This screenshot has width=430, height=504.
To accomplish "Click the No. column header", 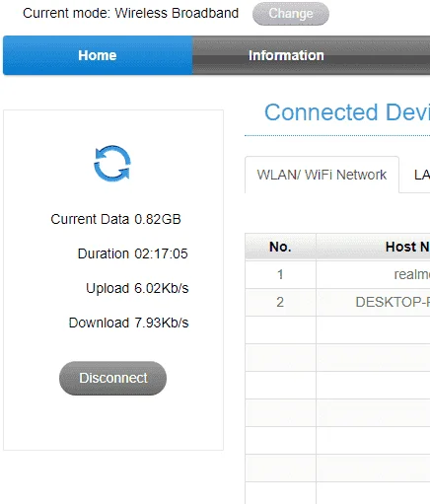I will 280,247.
